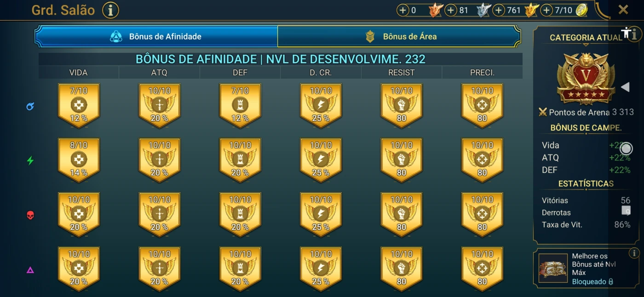Select Magic affinity DEF 7/10 badge

point(240,106)
